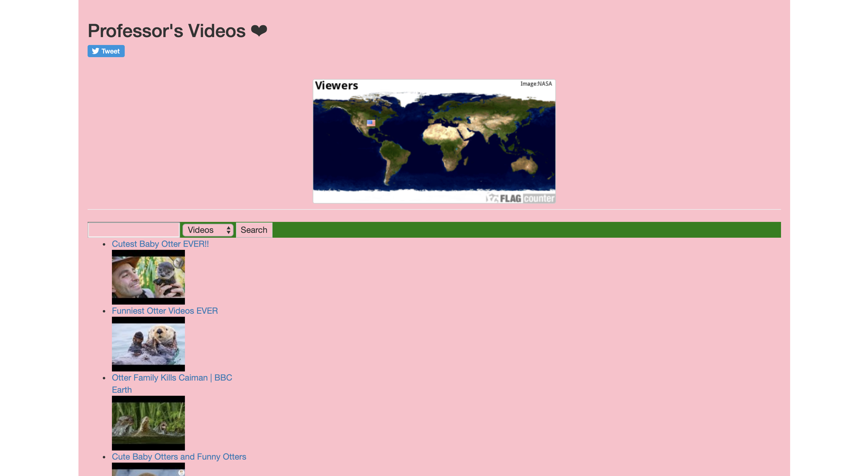Open the Videos dropdown menu
Image resolution: width=868 pixels, height=476 pixels.
point(208,230)
